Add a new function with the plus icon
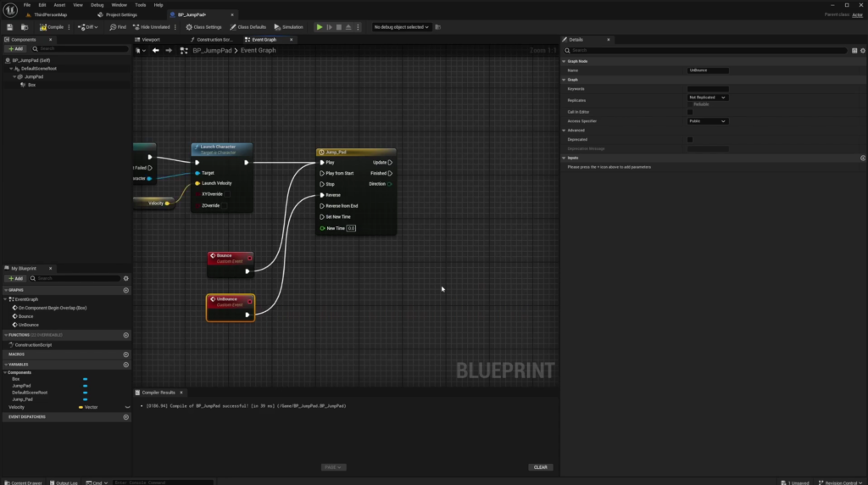Screen dimensions: 868x485 pyautogui.click(x=125, y=335)
